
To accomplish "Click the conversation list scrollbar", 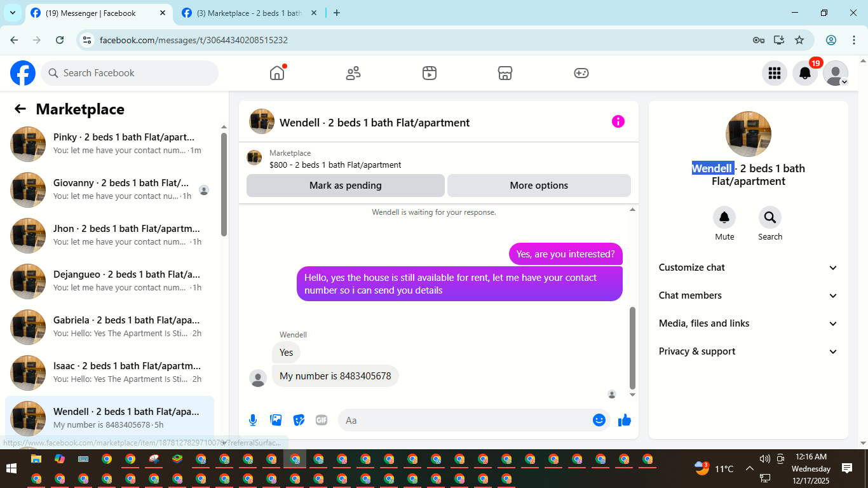I will (224, 184).
